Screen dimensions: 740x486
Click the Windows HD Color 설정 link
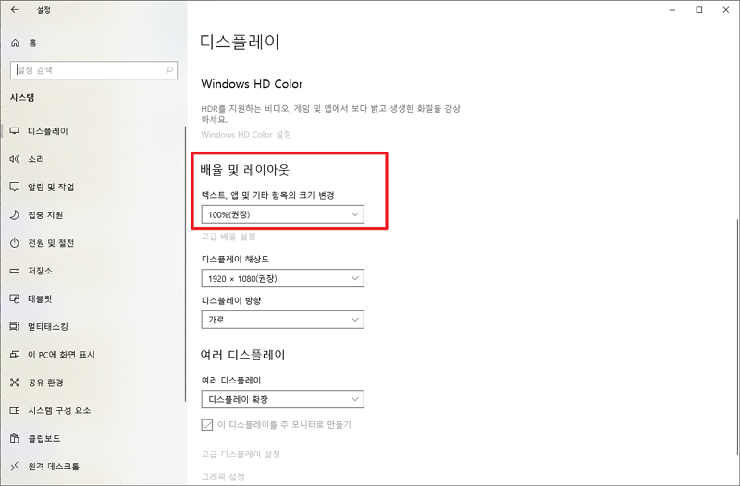246,134
